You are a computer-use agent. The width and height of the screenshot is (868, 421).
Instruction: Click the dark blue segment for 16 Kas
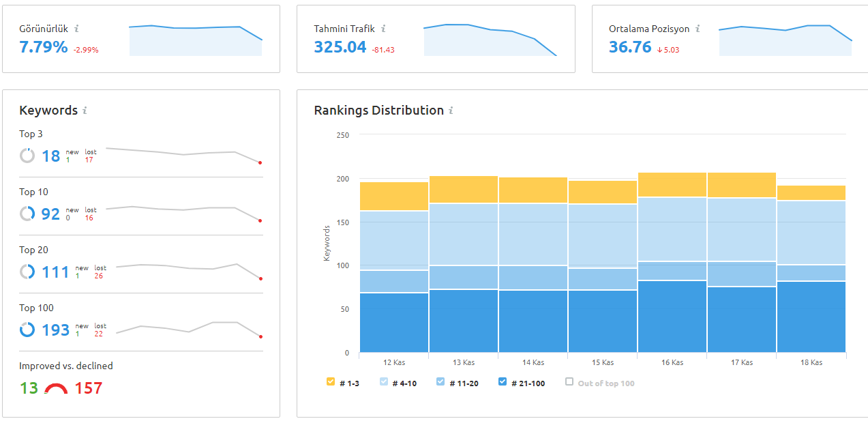(x=672, y=317)
